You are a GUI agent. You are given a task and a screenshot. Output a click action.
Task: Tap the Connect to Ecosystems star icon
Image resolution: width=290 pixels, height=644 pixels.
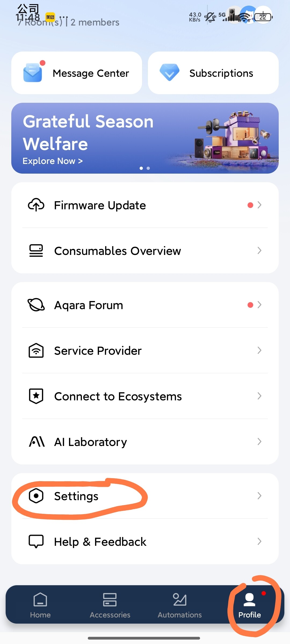click(36, 396)
